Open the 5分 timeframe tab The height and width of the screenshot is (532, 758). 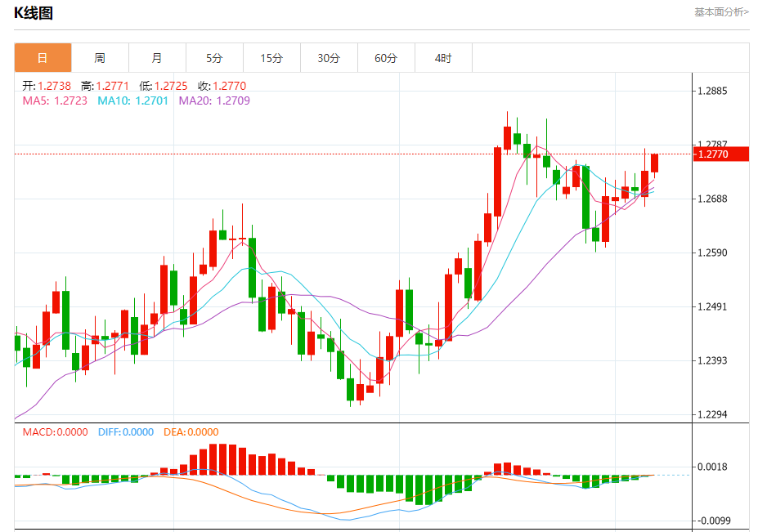pyautogui.click(x=214, y=58)
